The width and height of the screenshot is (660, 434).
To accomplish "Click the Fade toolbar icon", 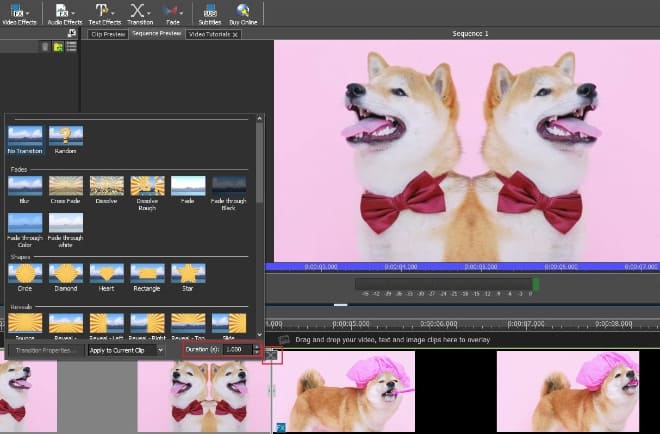I will (172, 13).
